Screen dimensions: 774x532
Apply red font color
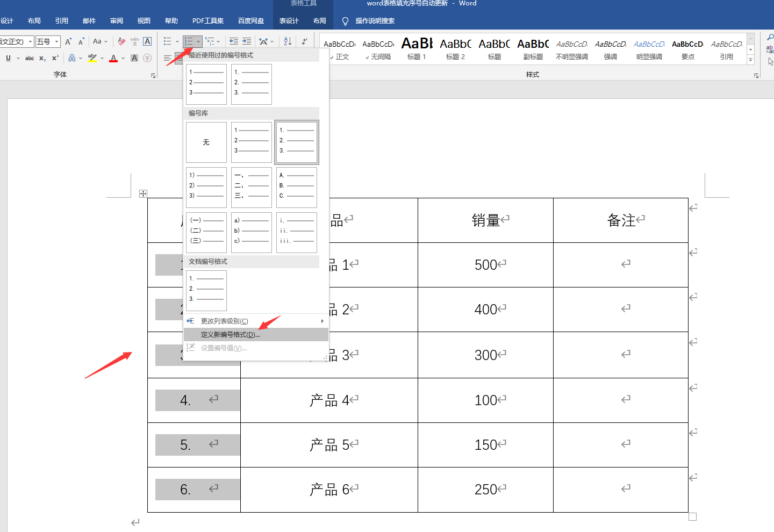[x=113, y=58]
